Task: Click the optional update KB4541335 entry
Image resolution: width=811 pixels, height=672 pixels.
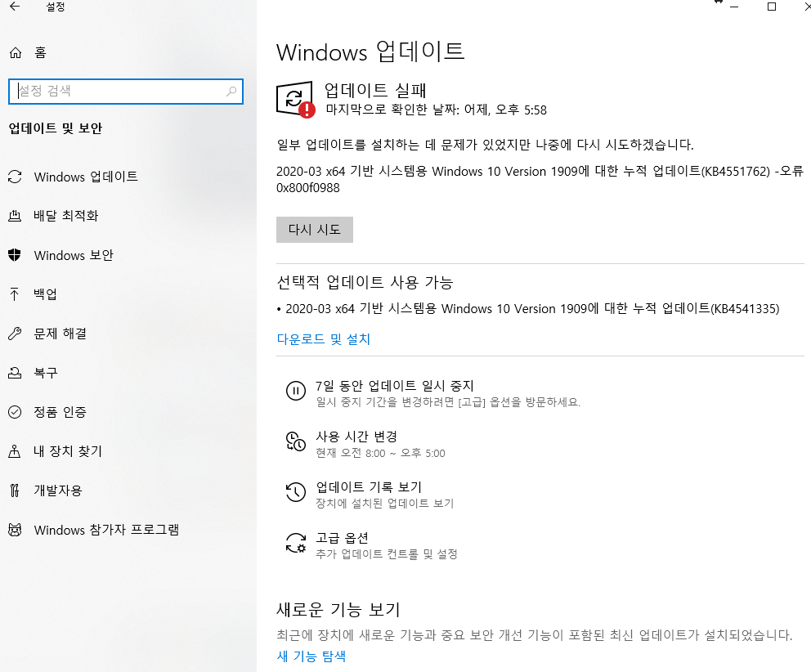Action: [x=528, y=309]
